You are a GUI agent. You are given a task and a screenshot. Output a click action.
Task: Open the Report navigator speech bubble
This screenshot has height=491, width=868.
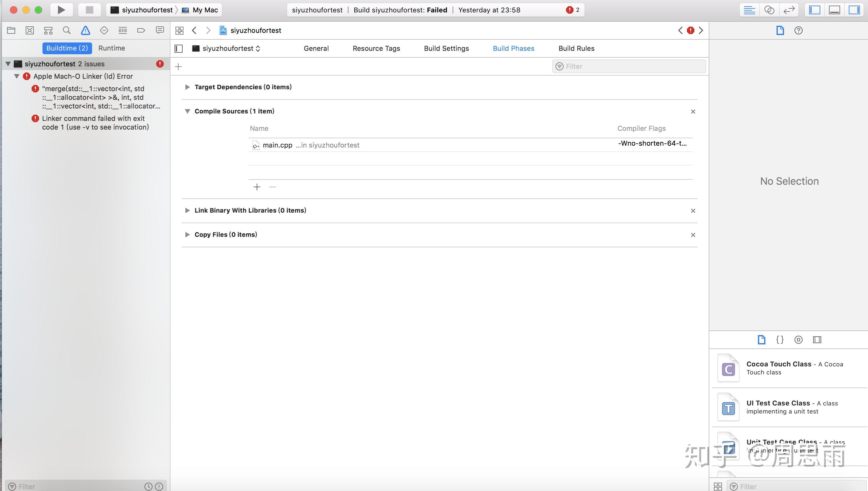tap(160, 30)
